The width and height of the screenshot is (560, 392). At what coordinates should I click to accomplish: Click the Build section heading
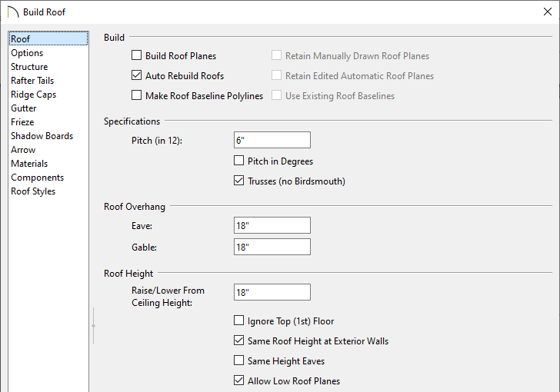click(x=115, y=38)
